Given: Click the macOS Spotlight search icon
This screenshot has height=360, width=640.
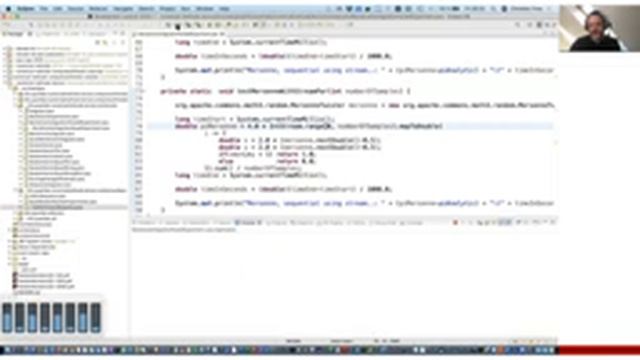Looking at the screenshot, I should pos(493,9).
